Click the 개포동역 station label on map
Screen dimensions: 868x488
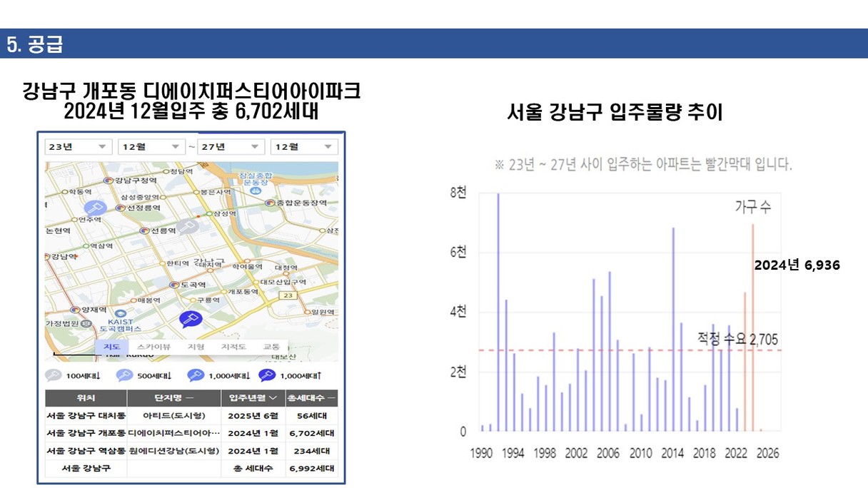(x=242, y=292)
